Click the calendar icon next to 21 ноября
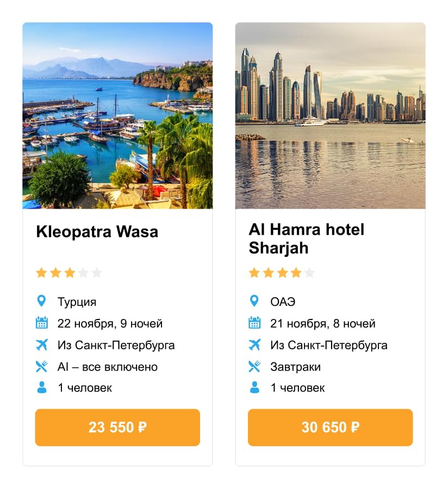 [254, 323]
